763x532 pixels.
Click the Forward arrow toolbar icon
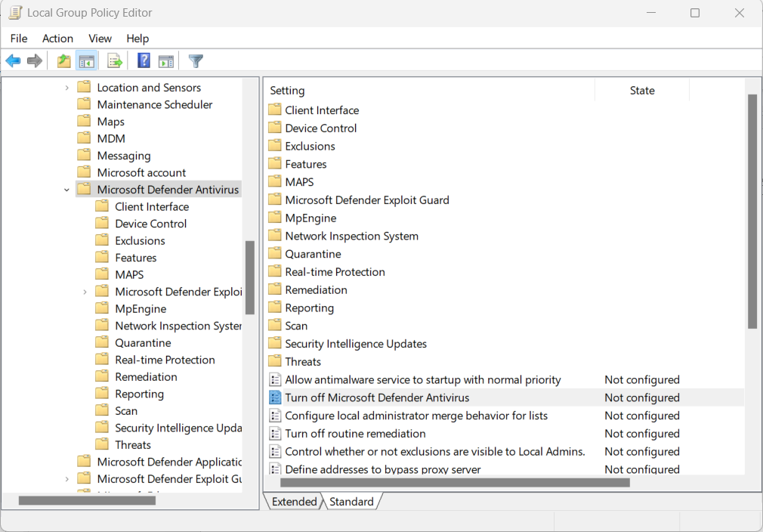pyautogui.click(x=35, y=61)
